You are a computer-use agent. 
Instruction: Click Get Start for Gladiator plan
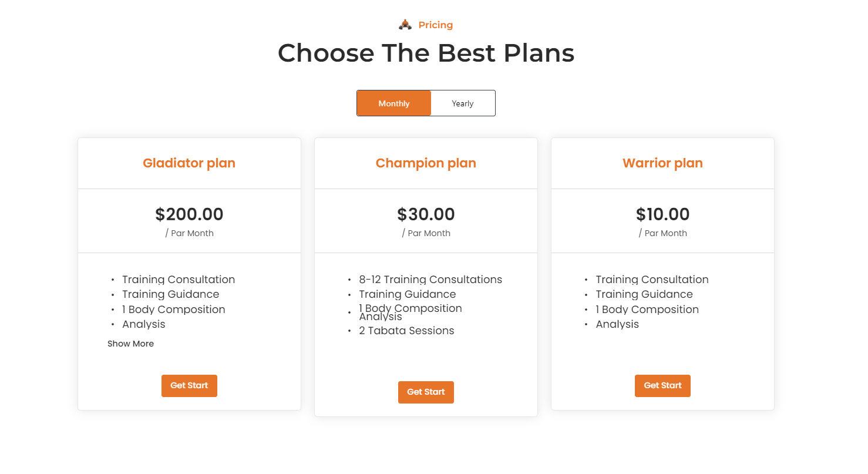pos(189,385)
